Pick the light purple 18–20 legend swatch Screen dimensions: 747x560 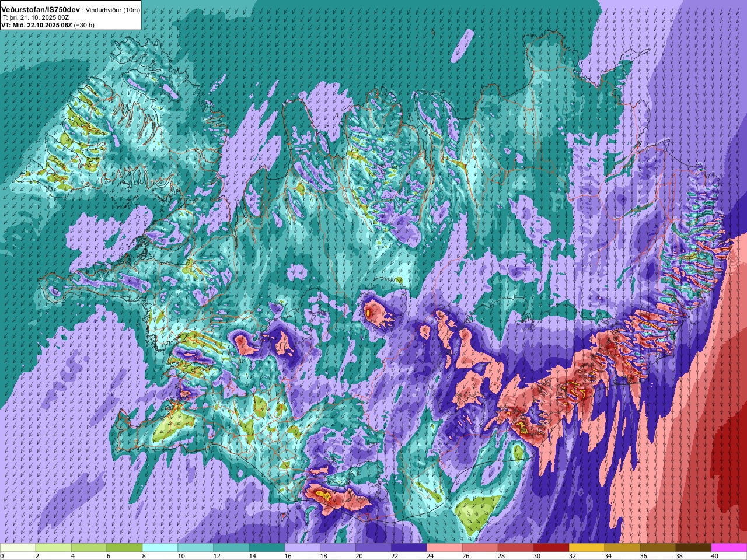(x=338, y=548)
